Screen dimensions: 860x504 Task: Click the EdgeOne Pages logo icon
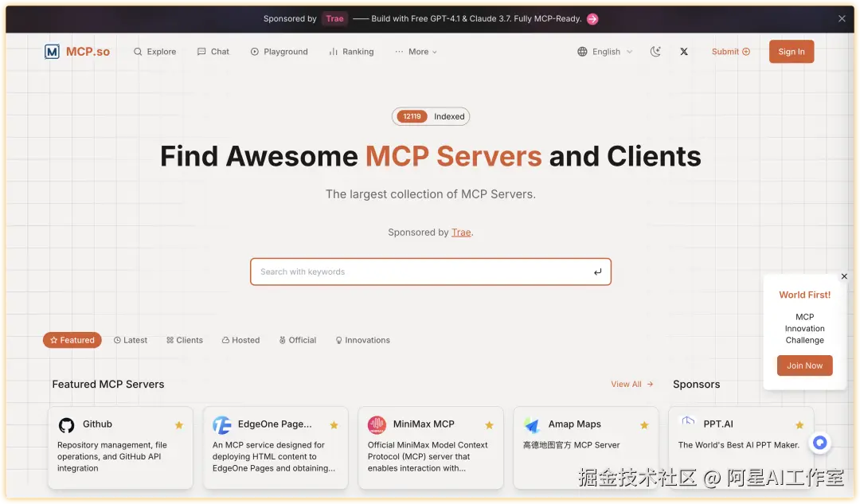click(x=221, y=425)
